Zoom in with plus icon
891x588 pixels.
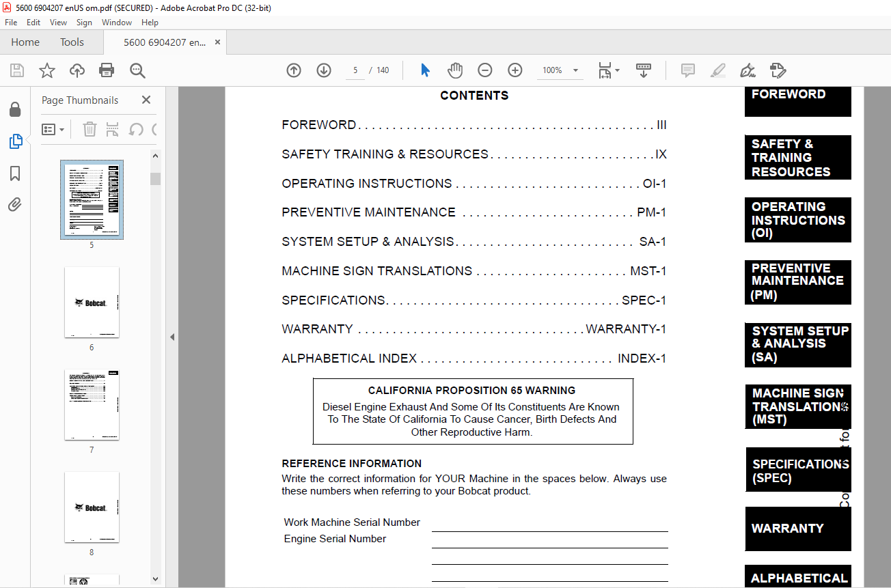515,70
